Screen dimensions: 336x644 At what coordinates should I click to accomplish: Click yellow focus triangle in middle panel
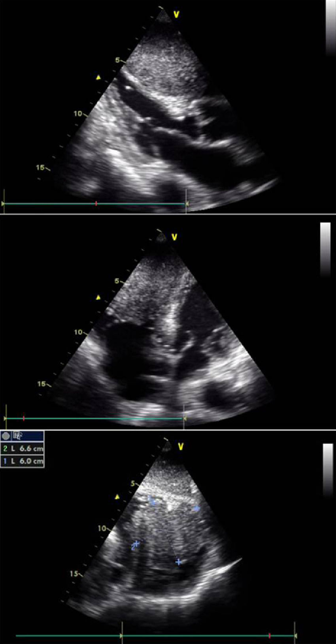click(x=99, y=297)
